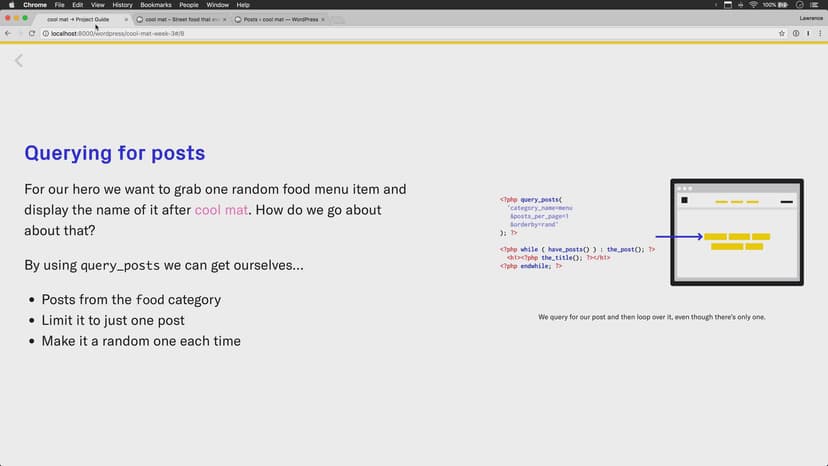Close the cool mat Project Guide tab
Viewport: 828px width, 466px height.
tap(127, 19)
